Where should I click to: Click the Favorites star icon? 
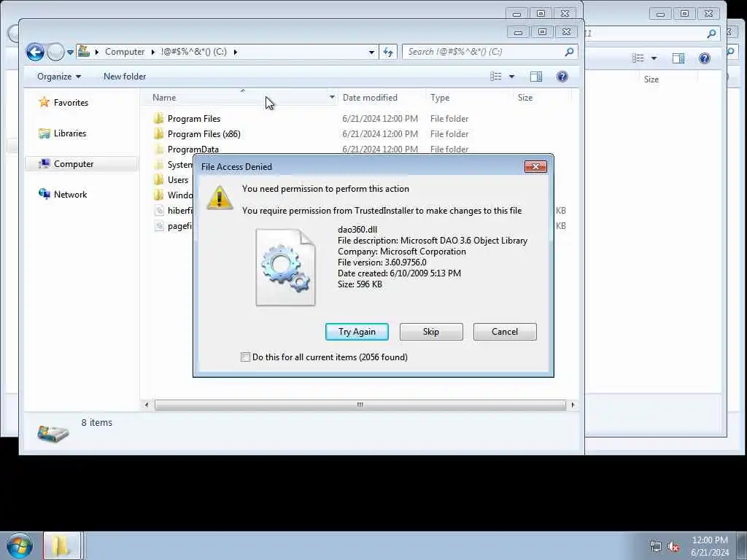coord(44,102)
